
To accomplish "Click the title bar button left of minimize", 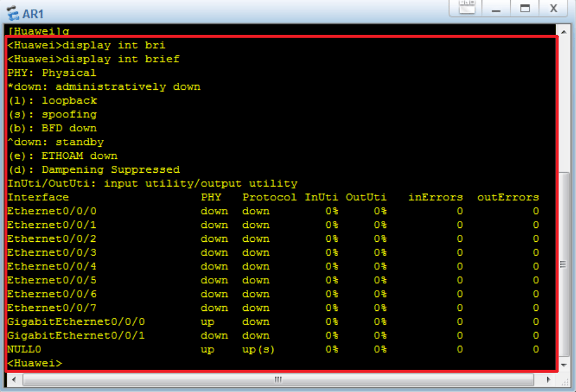I will (x=467, y=7).
